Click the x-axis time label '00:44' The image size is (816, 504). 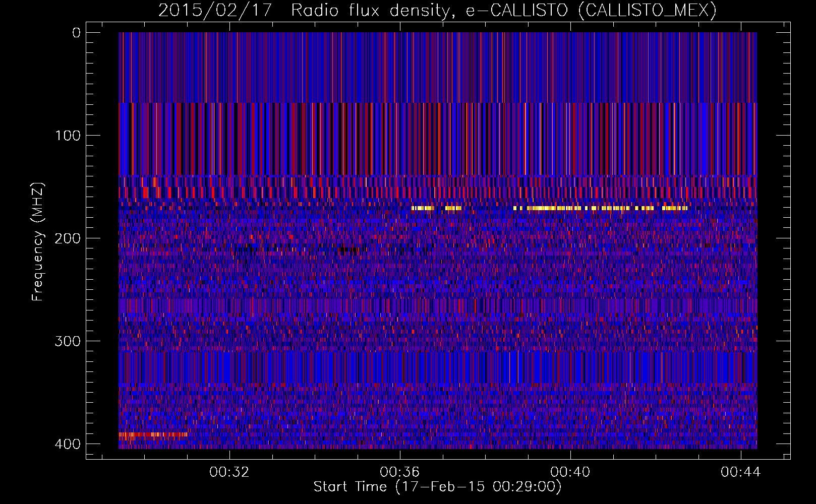pos(741,472)
